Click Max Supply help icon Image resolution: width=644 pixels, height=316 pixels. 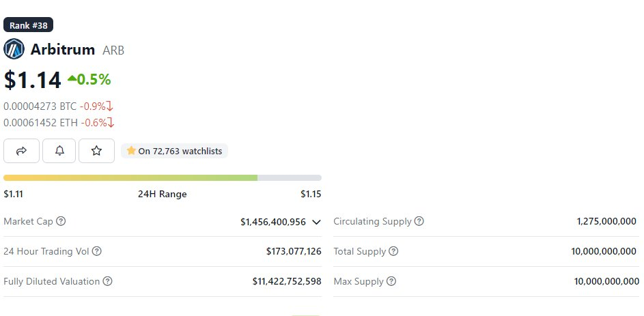391,281
